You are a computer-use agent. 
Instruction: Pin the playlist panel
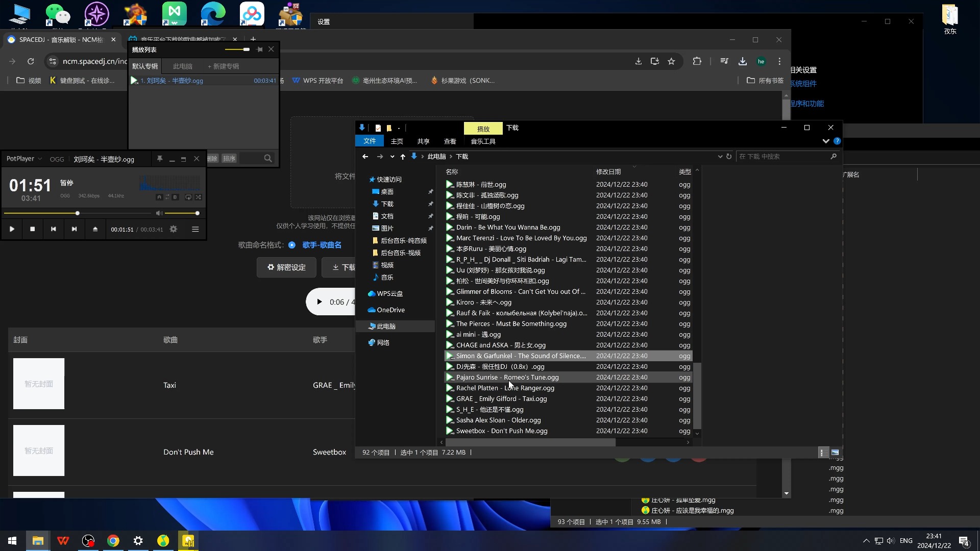pyautogui.click(x=260, y=49)
